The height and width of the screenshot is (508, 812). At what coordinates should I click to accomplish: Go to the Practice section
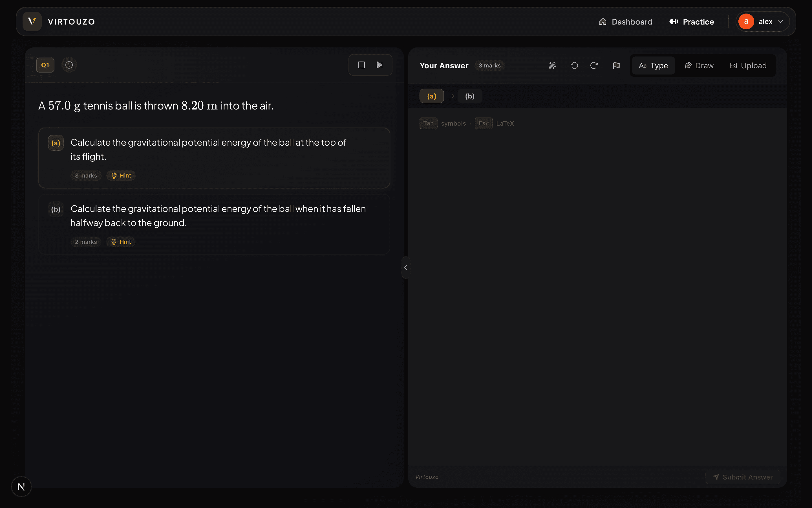(692, 21)
